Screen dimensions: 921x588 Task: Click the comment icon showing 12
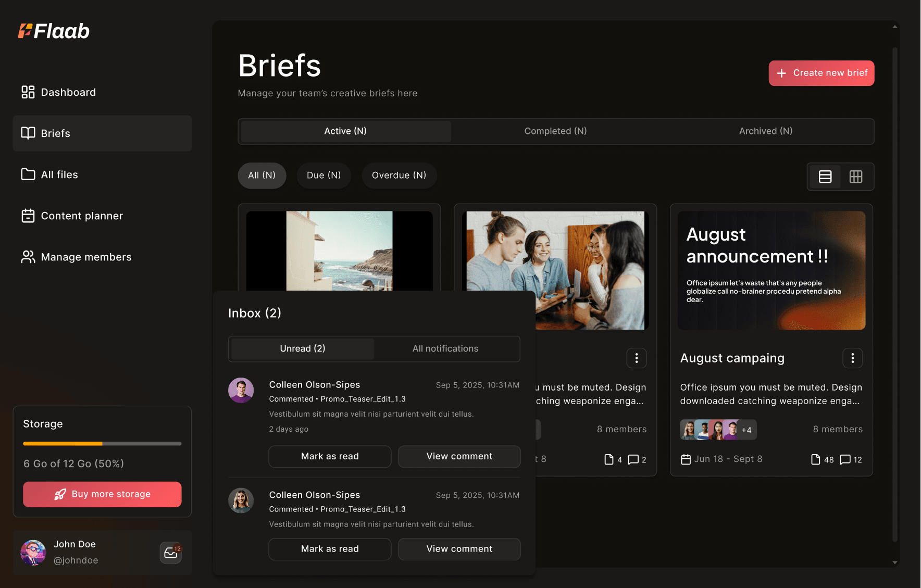pos(845,459)
